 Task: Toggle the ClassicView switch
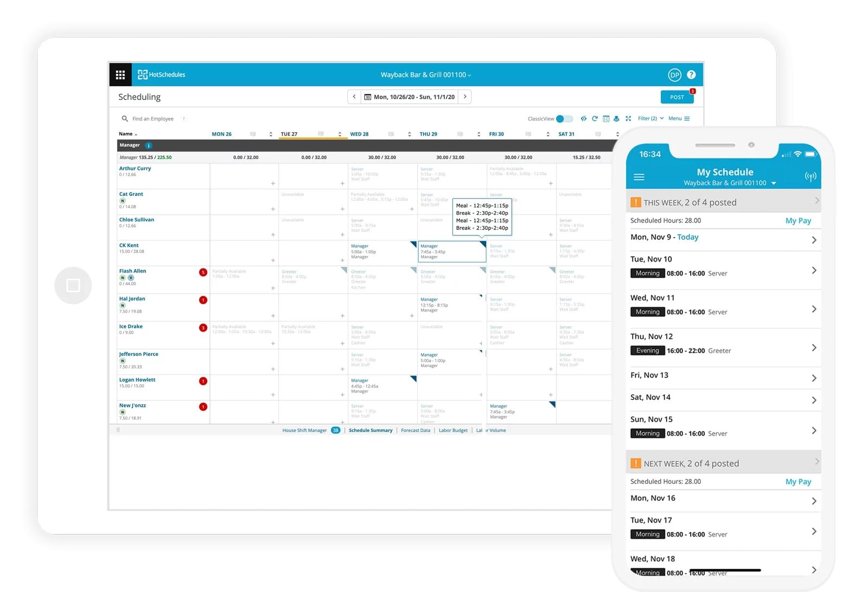coord(564,119)
